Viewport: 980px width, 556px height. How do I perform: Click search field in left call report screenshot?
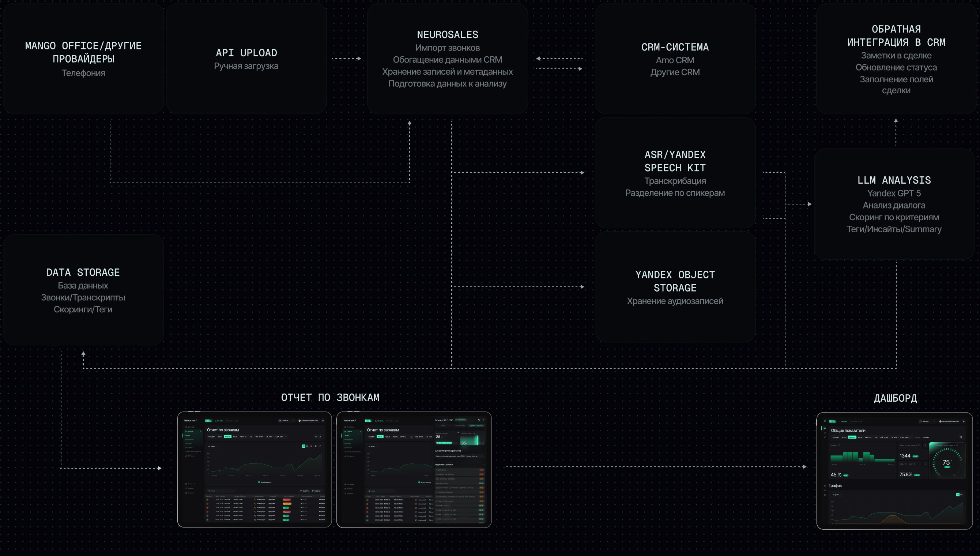(x=221, y=491)
